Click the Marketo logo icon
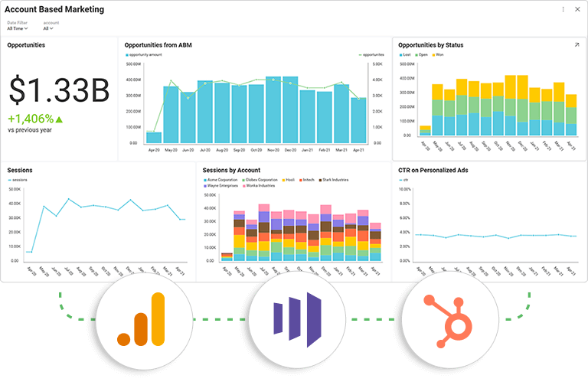 coord(297,319)
